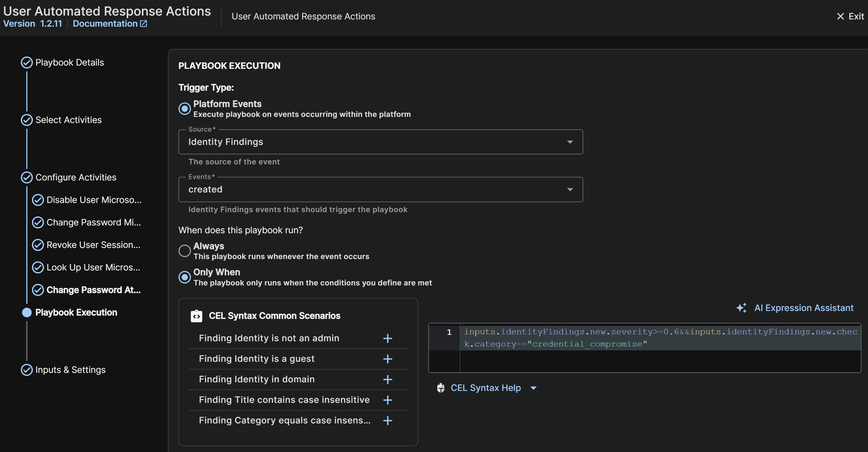868x452 pixels.
Task: Expand the CEL Syntax Help chevron
Action: 534,388
